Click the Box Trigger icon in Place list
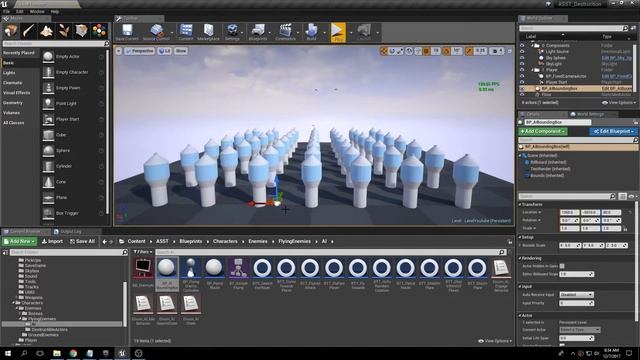This screenshot has height=360, width=640. pyautogui.click(x=48, y=213)
